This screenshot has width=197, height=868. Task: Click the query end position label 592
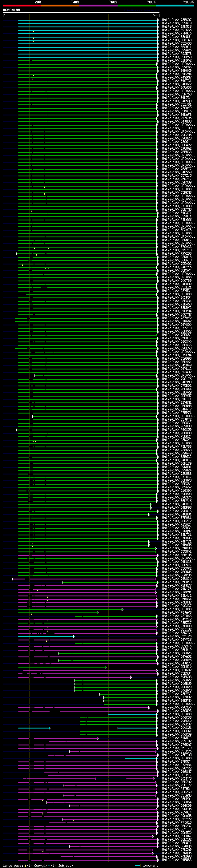point(155,15)
